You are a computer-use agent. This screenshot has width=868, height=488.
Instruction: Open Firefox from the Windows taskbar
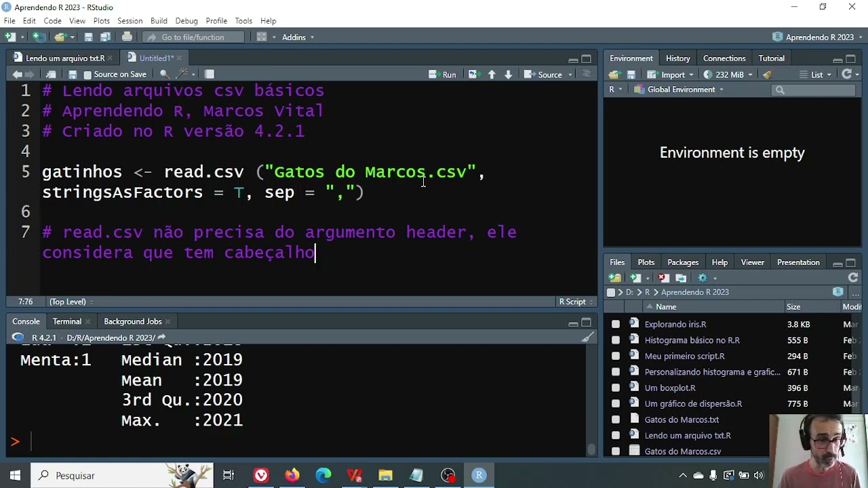pos(292,476)
